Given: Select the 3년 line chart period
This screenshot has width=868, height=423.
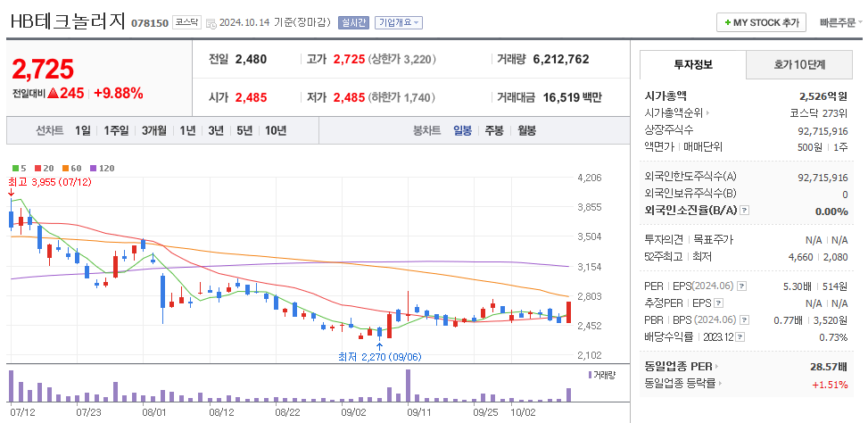Looking at the screenshot, I should coord(216,131).
